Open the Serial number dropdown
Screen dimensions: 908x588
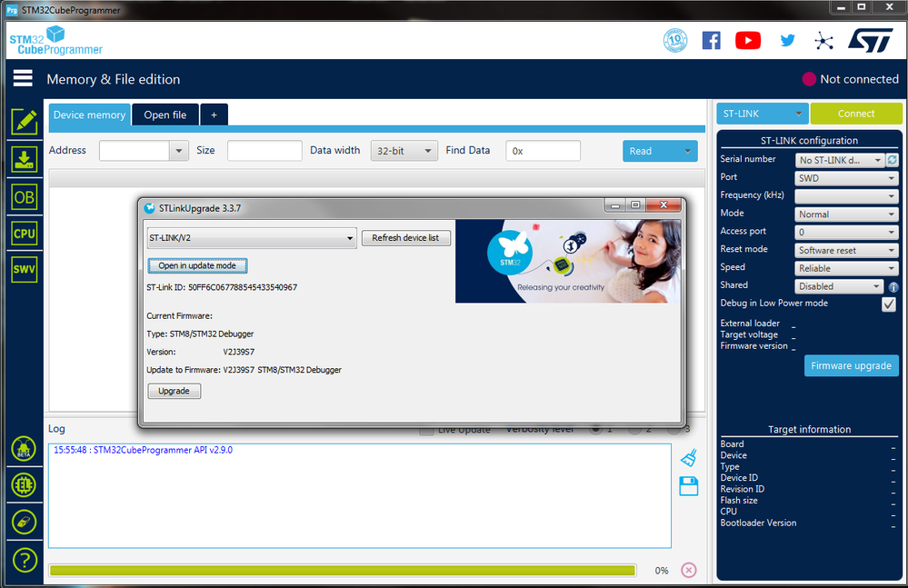point(839,160)
